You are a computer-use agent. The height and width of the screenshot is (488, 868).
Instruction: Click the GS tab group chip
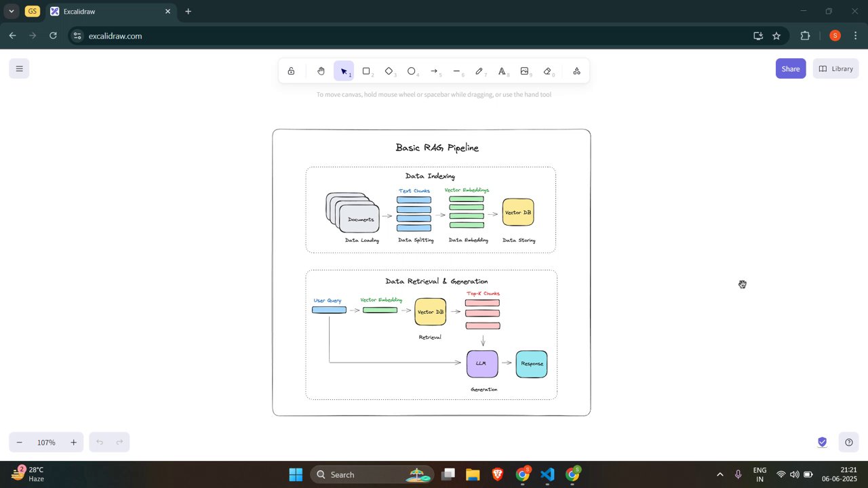click(32, 12)
